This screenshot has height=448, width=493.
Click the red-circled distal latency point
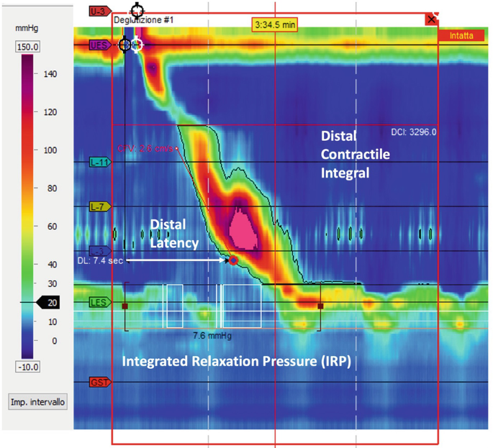(x=233, y=260)
